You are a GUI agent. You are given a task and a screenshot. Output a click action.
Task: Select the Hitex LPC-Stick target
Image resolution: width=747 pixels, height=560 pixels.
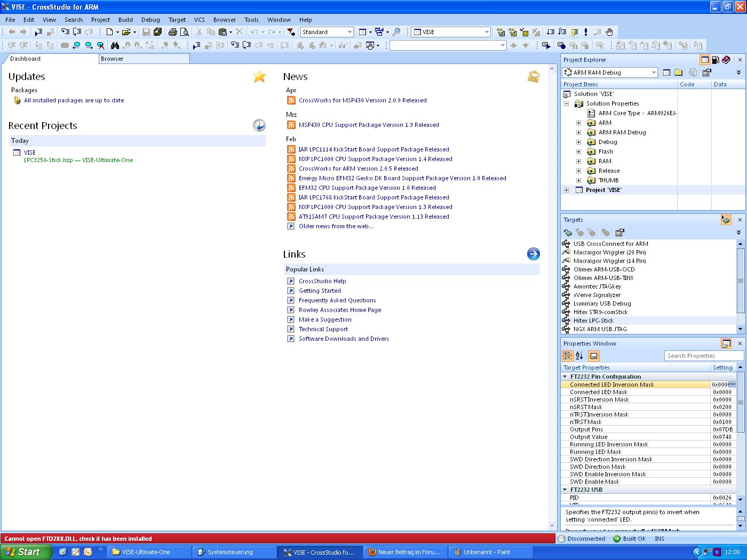point(593,321)
